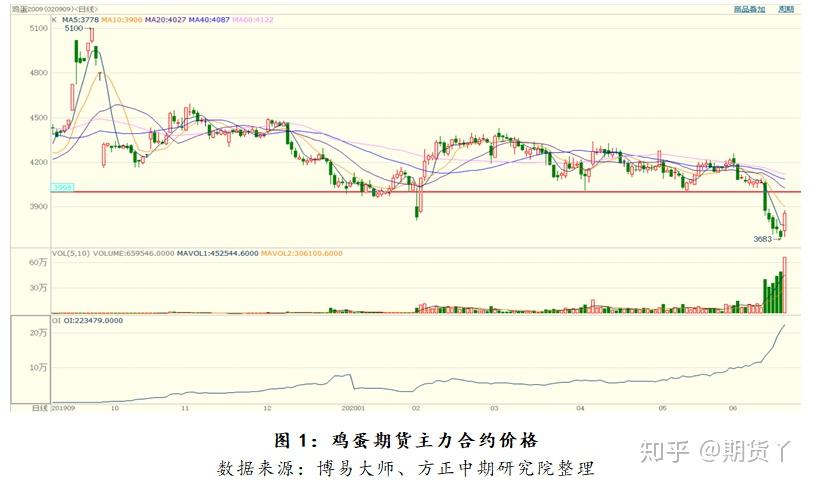Click the 知乎 @期货丫 watermark
Image resolution: width=814 pixels, height=484 pixels.
pyautogui.click(x=716, y=451)
